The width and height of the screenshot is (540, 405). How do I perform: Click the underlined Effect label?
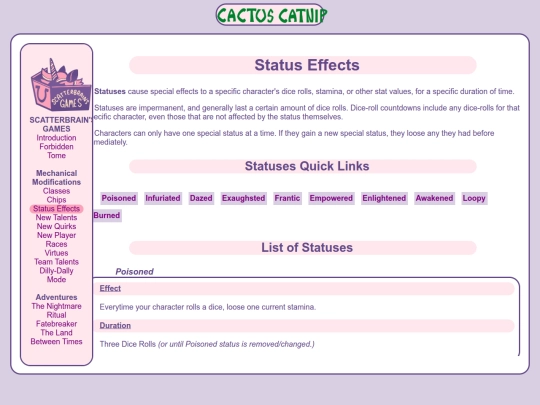coord(110,289)
